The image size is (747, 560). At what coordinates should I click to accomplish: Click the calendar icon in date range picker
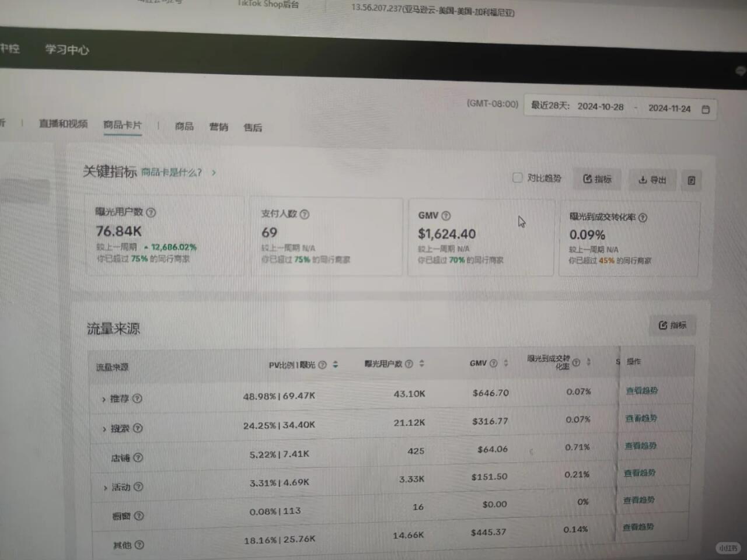(706, 109)
